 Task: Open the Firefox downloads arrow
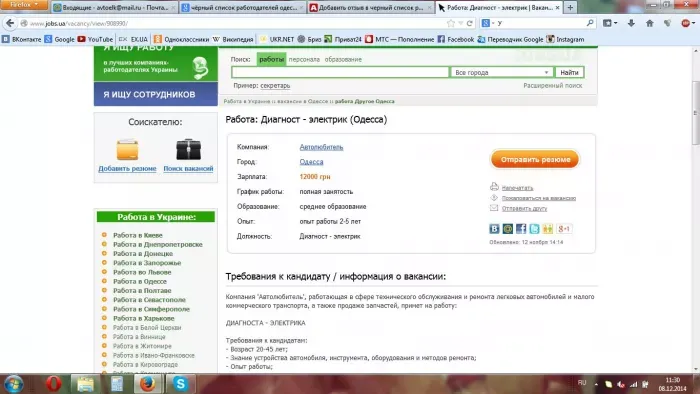(x=631, y=23)
